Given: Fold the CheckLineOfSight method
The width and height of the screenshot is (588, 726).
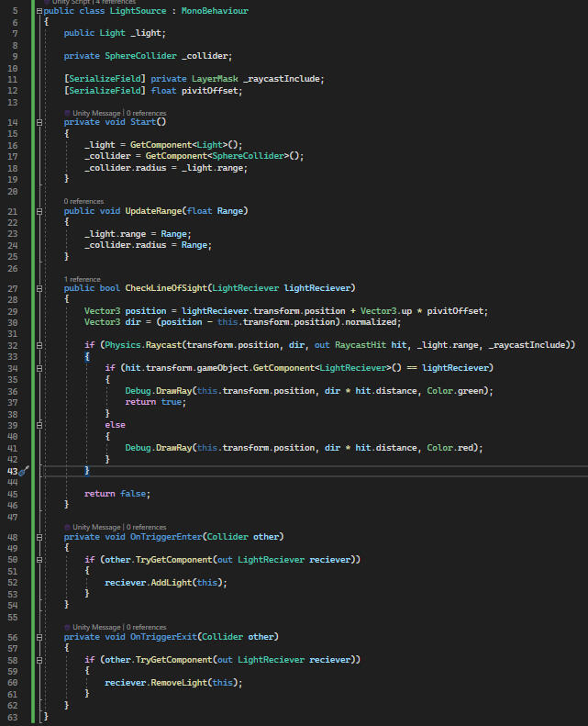Looking at the screenshot, I should click(39, 288).
